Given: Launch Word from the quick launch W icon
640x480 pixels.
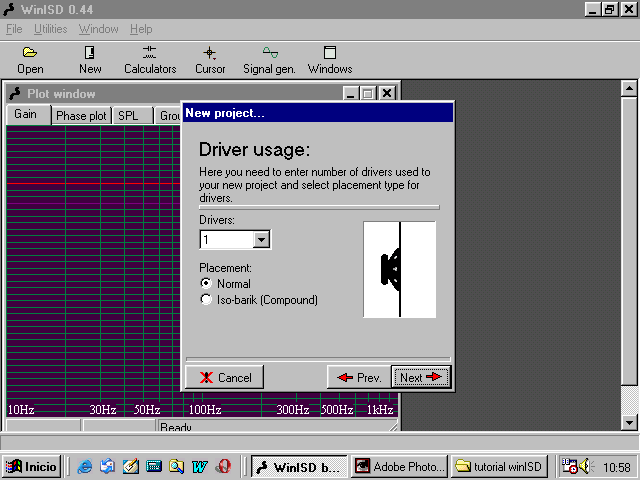Looking at the screenshot, I should click(200, 466).
